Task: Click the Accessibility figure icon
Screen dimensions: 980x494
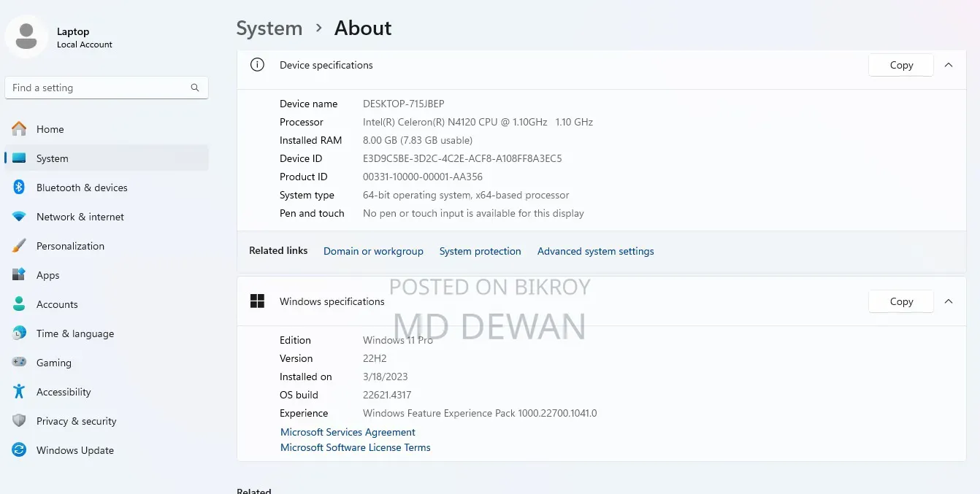Action: pyautogui.click(x=19, y=392)
